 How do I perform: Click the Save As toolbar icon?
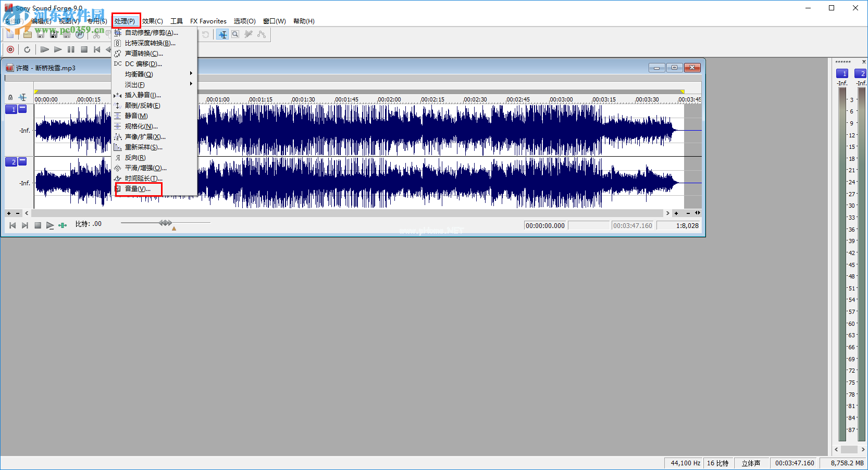click(54, 34)
